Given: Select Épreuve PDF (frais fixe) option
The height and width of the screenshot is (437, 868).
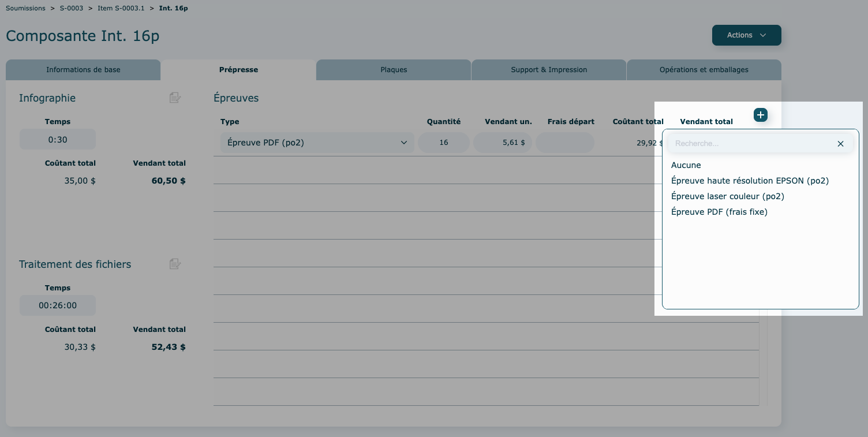Looking at the screenshot, I should pos(719,212).
